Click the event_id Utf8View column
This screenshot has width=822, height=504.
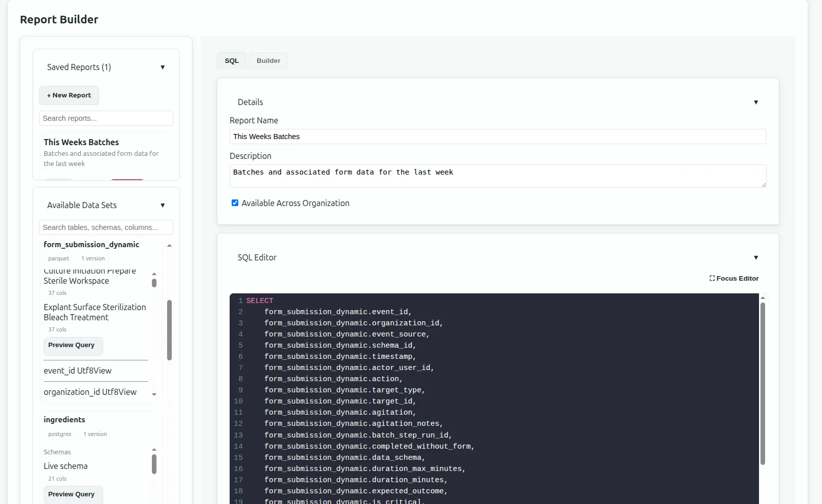78,371
